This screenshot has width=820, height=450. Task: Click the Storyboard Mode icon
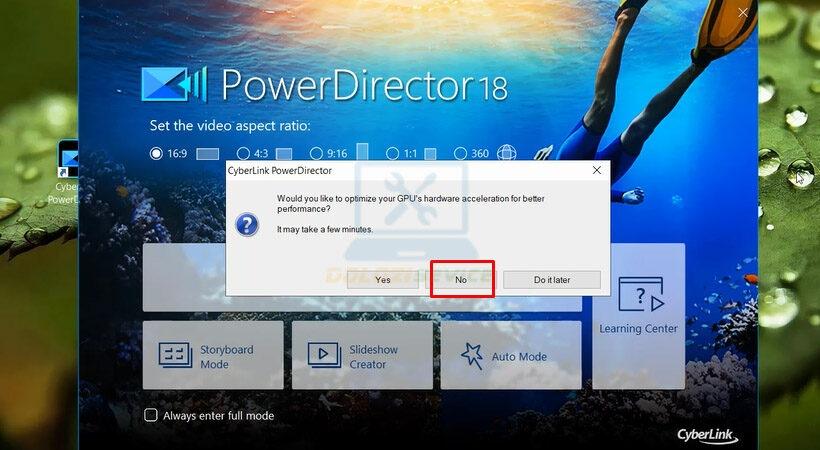(176, 356)
